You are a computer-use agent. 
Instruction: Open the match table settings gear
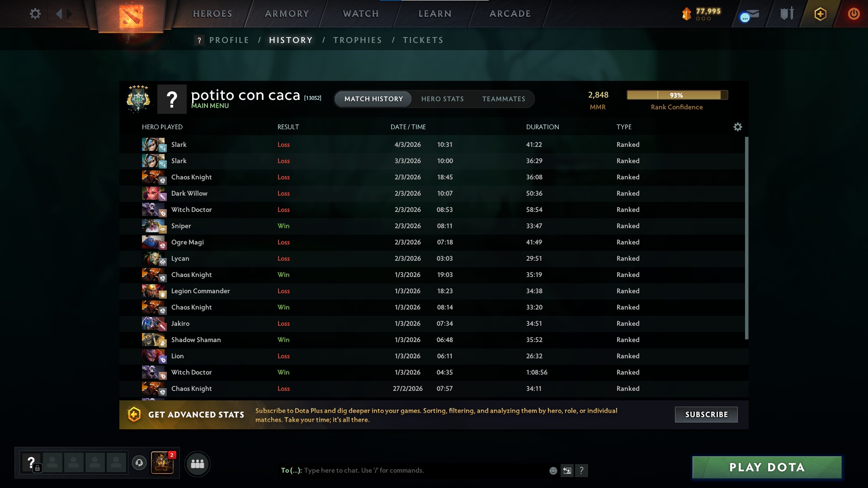[738, 127]
